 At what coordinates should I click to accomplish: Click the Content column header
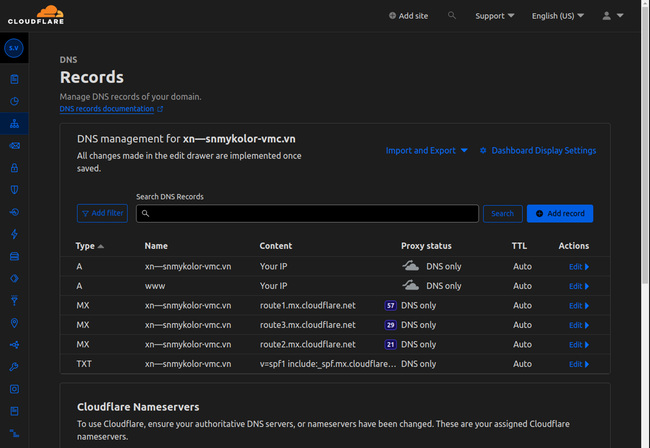click(276, 246)
